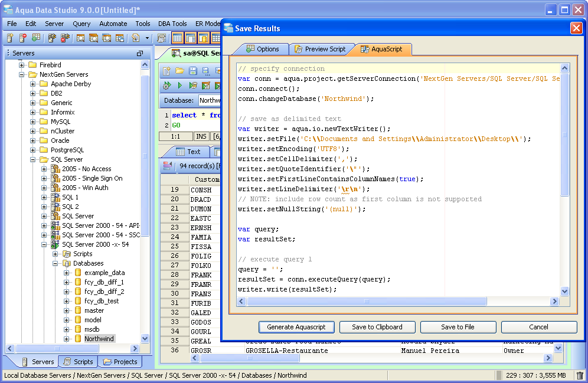The width and height of the screenshot is (588, 383).
Task: Expand the Firebird folder in the tree
Action: (x=22, y=65)
